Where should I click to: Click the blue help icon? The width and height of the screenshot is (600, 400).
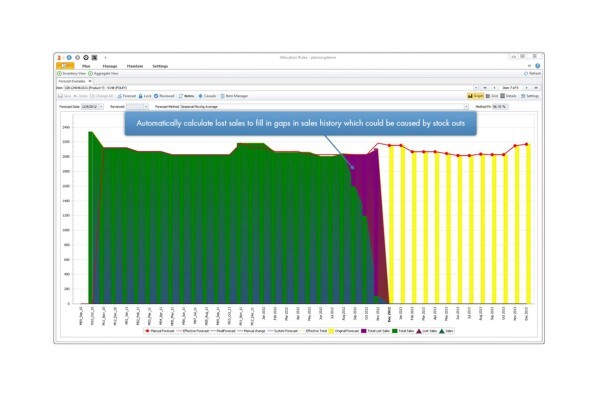(538, 66)
